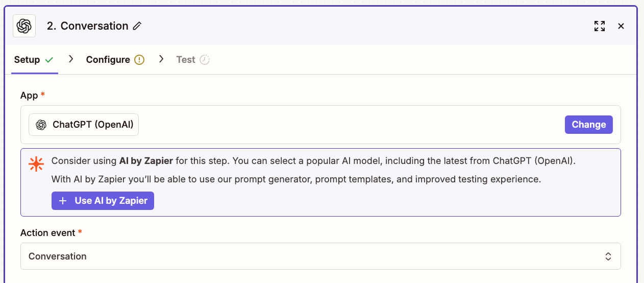Click the green checkmark beside Setup
644x283 pixels.
[x=49, y=60]
